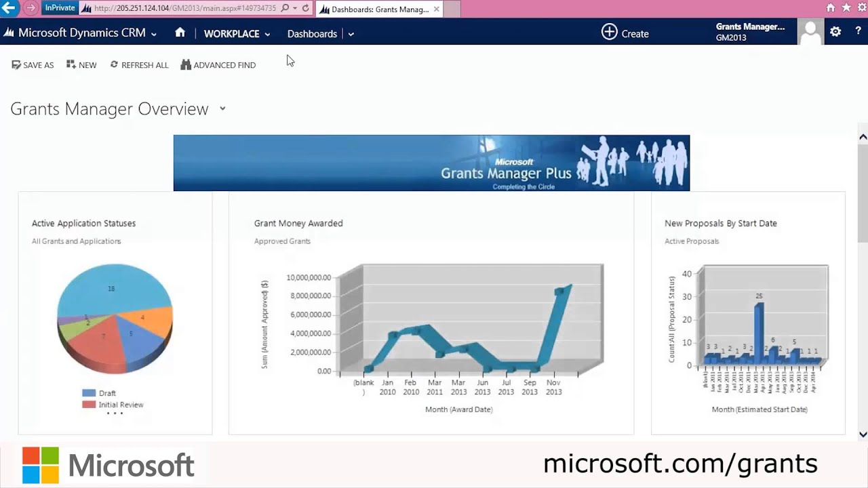
Task: Click the Initial Review legend color swatch
Action: pos(89,405)
